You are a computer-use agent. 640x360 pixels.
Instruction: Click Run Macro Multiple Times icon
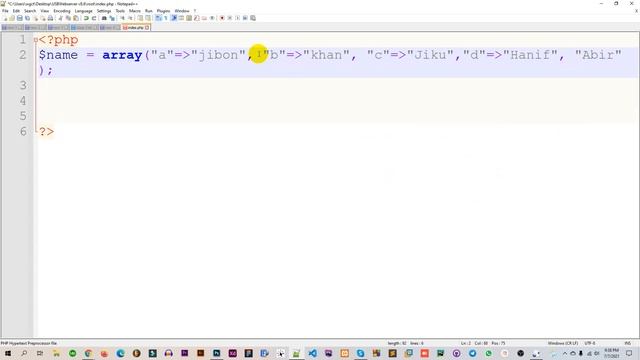tap(245, 18)
